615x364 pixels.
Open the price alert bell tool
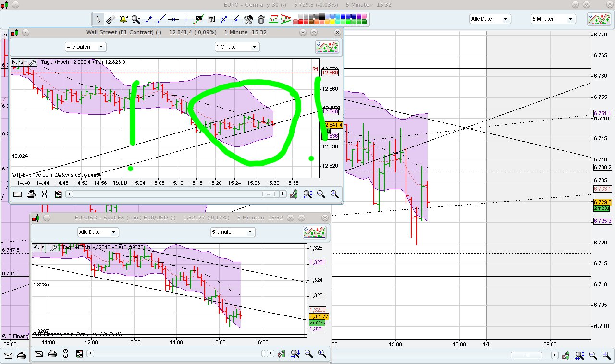coord(123,19)
